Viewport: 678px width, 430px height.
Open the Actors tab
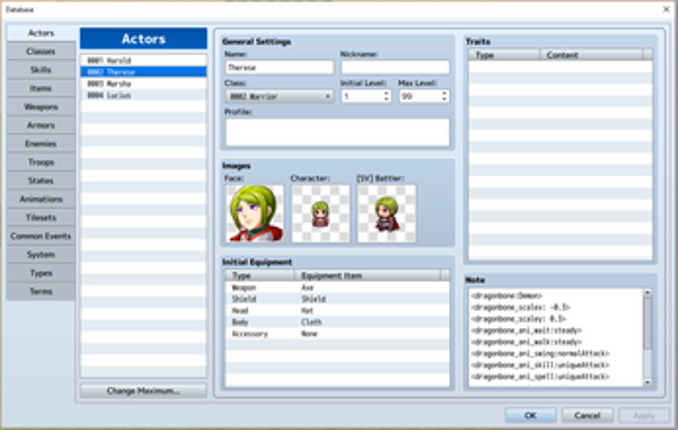(41, 33)
